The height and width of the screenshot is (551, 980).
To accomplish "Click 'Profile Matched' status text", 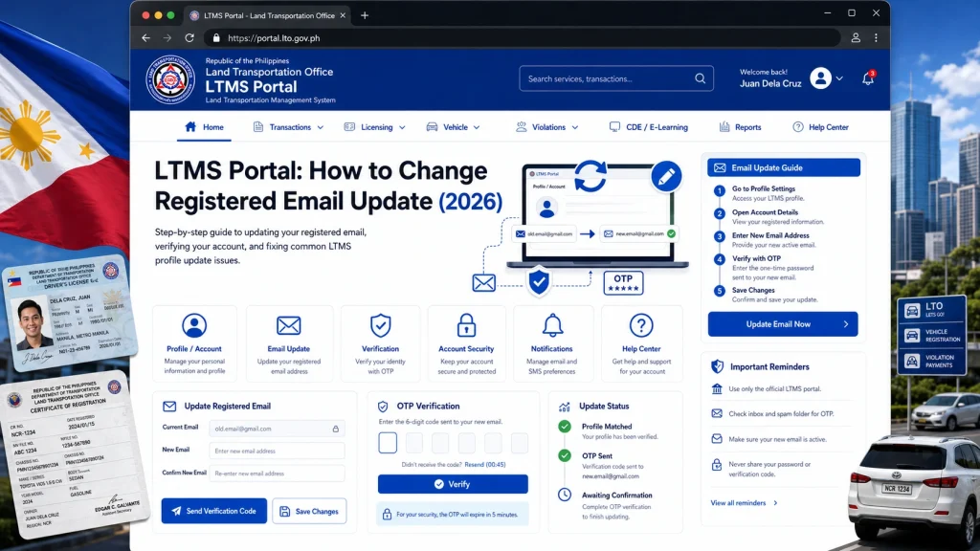I will click(606, 427).
